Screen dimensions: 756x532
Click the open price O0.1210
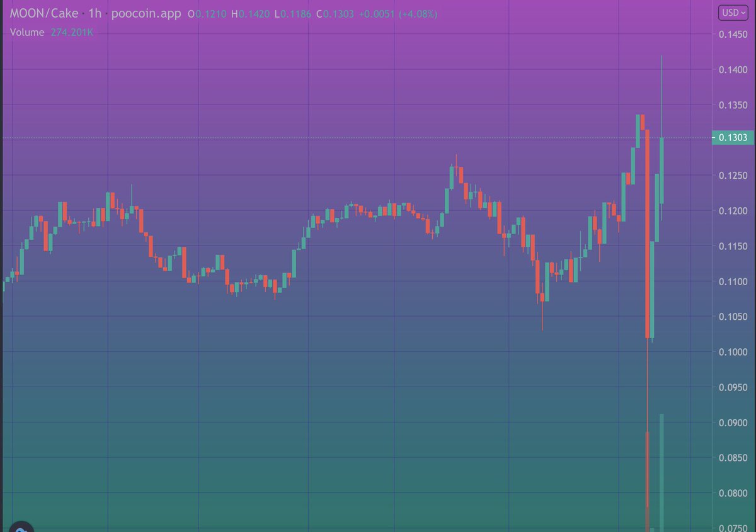pos(208,14)
